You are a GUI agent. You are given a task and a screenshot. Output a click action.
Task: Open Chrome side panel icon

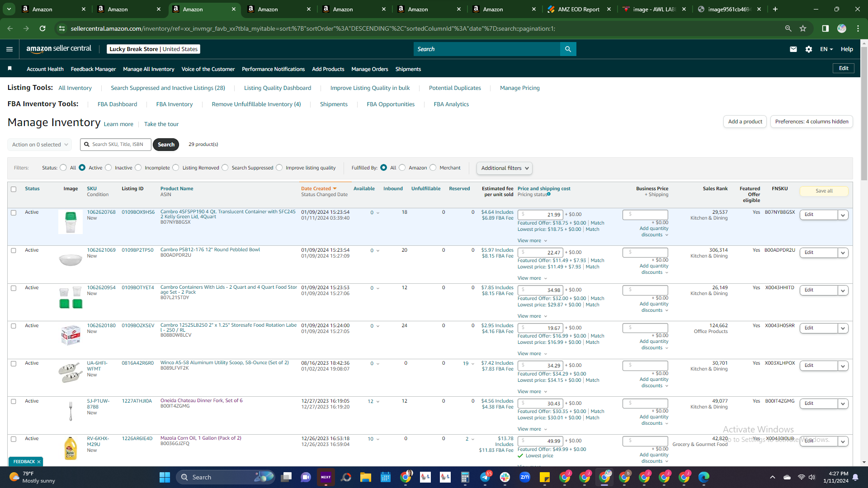tap(826, 28)
